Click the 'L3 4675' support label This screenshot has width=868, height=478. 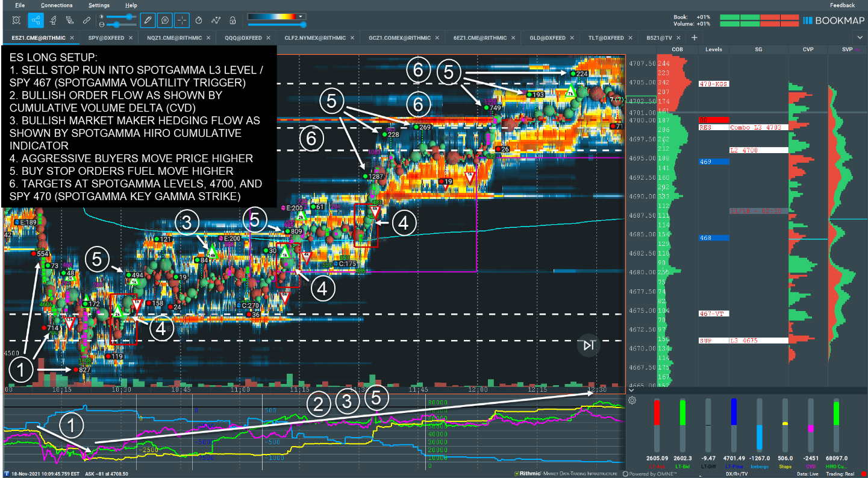pos(758,341)
